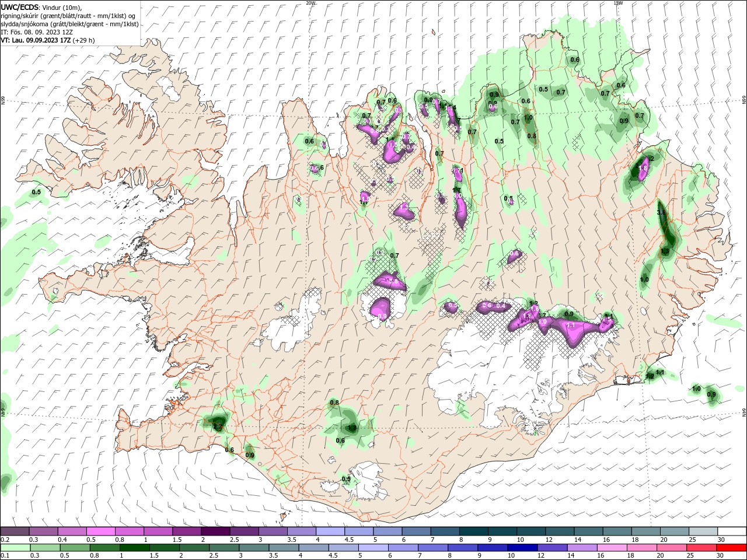Click the '15W' longitude label
This screenshot has height=560, width=747.
click(x=618, y=2)
